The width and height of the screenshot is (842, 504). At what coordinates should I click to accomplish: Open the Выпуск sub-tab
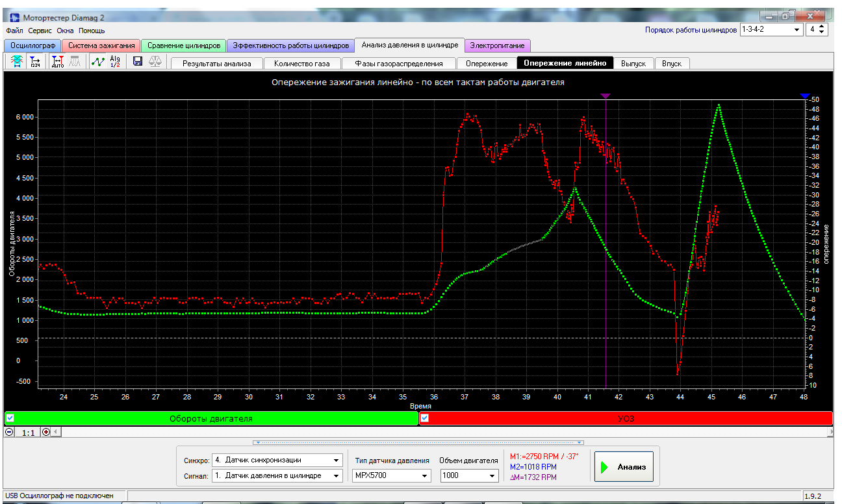(x=633, y=64)
